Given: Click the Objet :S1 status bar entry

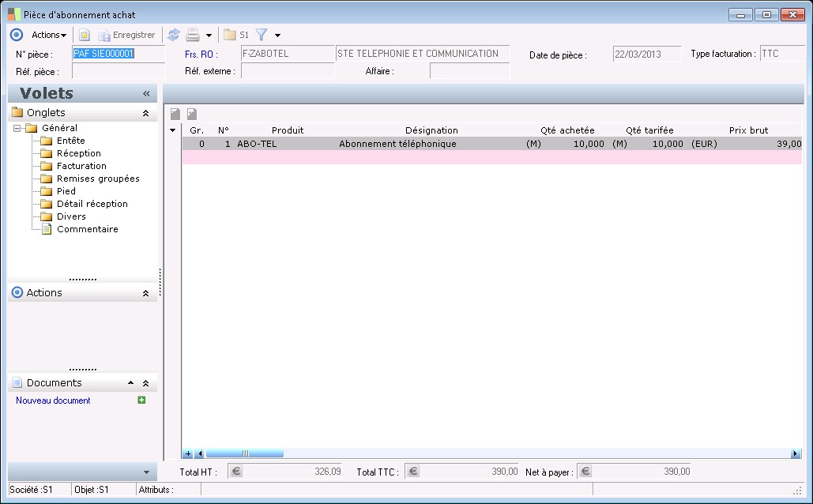Looking at the screenshot, I should 92,490.
